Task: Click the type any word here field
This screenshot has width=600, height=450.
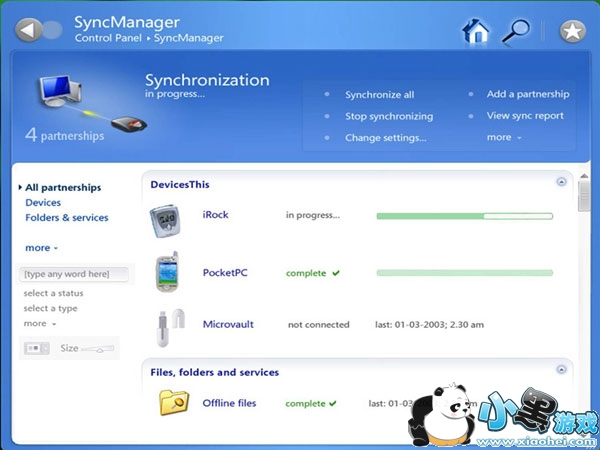Action: tap(75, 273)
